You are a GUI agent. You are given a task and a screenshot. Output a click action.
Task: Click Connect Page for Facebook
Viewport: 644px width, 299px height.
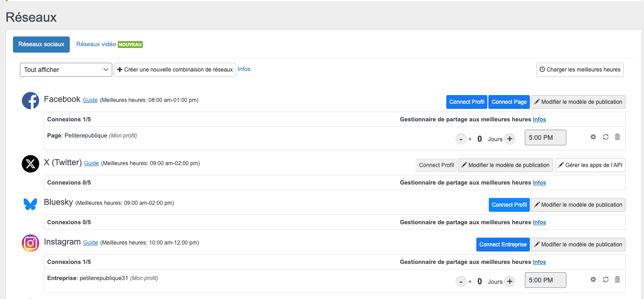[x=509, y=102]
